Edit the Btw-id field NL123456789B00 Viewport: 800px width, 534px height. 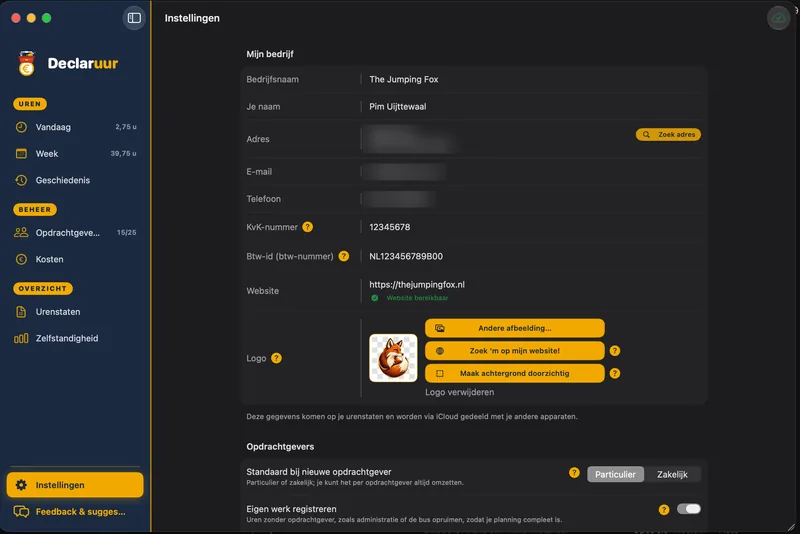click(531, 256)
